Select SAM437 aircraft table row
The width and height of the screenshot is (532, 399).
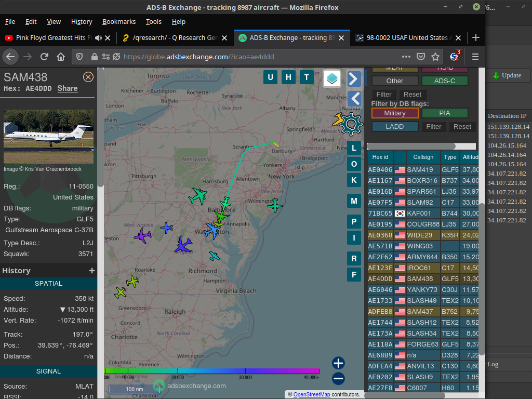point(423,312)
